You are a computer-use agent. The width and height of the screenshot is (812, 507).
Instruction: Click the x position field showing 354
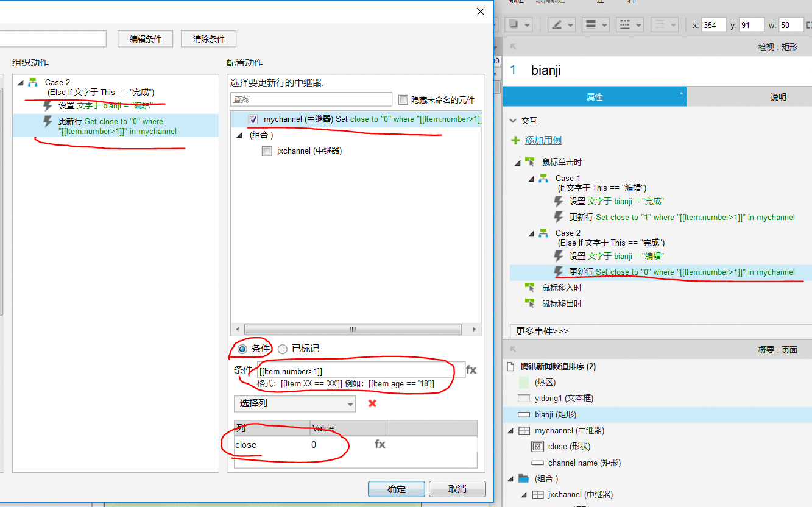tap(713, 25)
